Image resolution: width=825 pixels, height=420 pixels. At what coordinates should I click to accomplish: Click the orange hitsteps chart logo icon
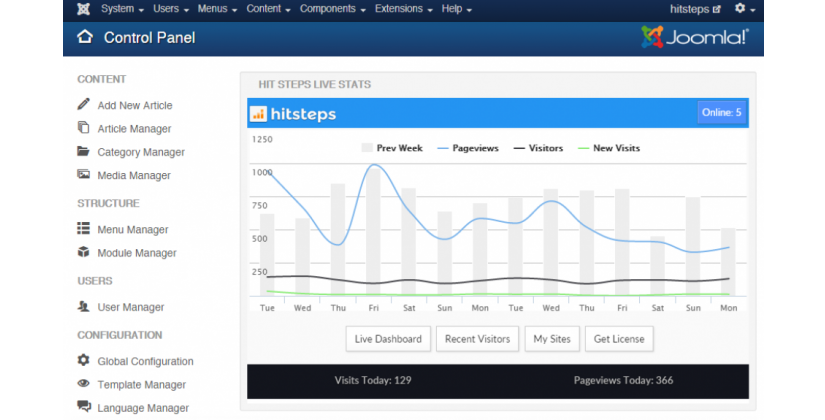pos(258,113)
